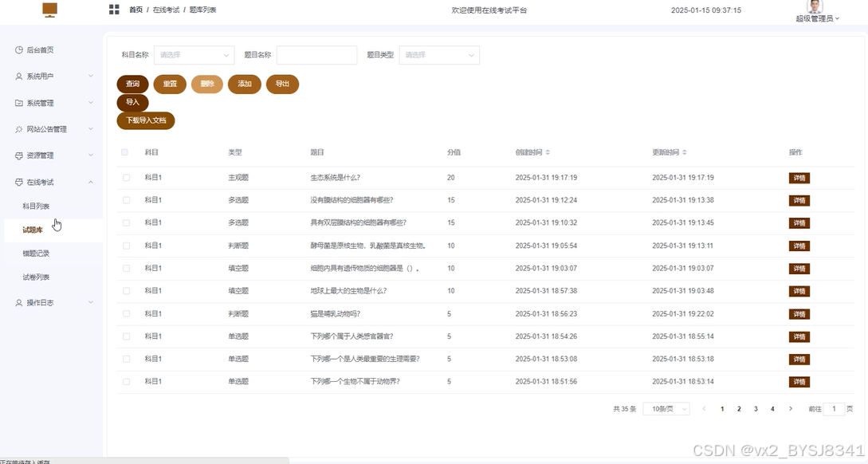Image resolution: width=868 pixels, height=464 pixels.
Task: Click the 后台首页 clock icon in sidebar
Action: coord(19,50)
